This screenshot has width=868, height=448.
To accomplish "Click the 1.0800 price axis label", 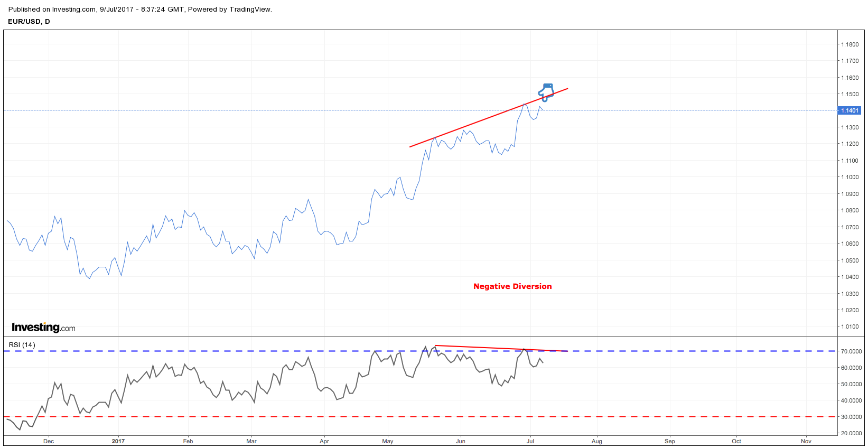I will pyautogui.click(x=850, y=210).
